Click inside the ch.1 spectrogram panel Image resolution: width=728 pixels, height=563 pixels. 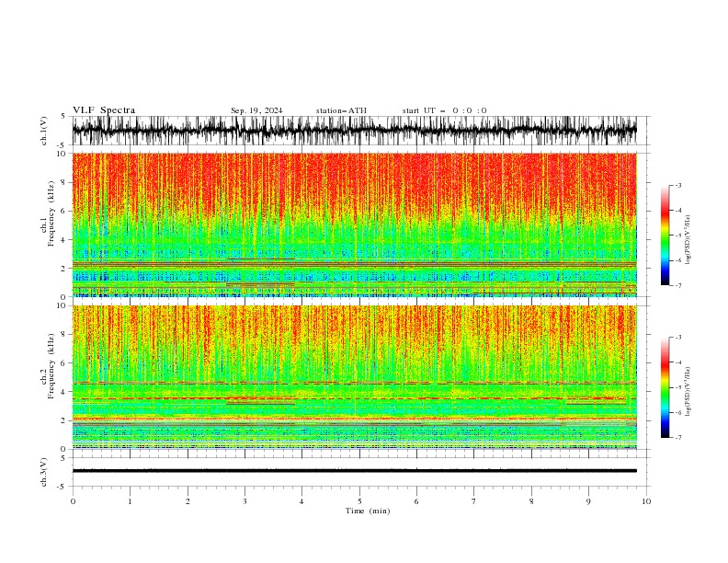(354, 224)
